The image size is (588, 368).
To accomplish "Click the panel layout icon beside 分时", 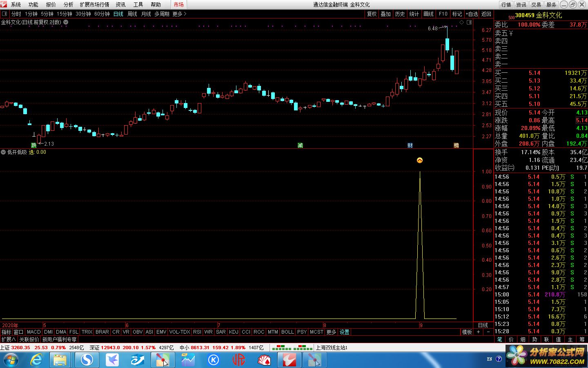I will point(4,14).
